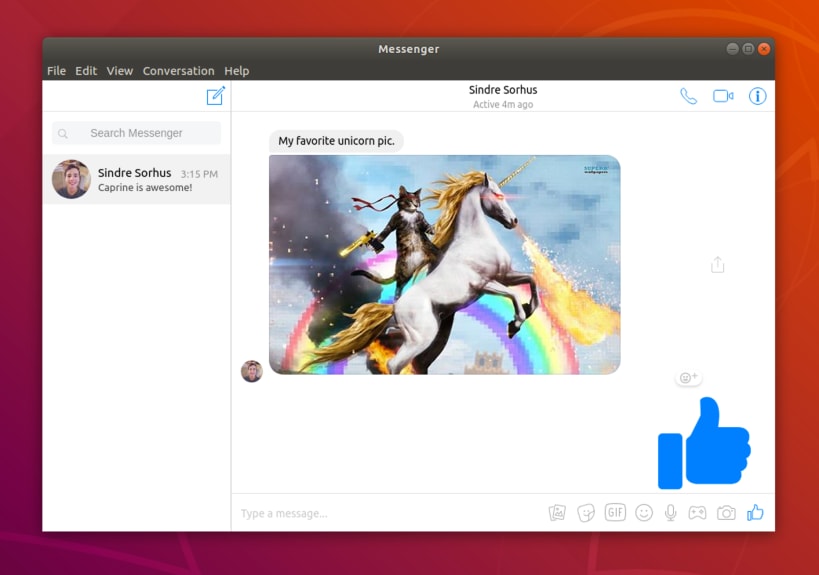Select the Sindre Sorhus conversation

pos(137,179)
